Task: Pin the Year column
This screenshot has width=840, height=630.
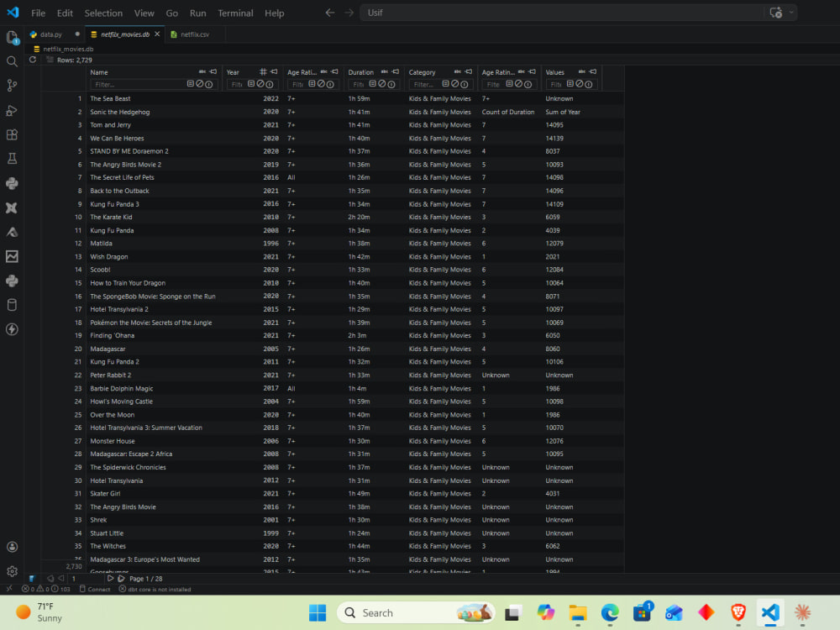Action: pos(275,71)
